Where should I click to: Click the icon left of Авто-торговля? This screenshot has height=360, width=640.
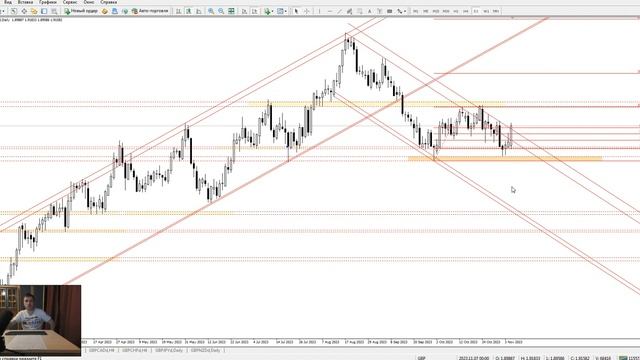(x=124, y=11)
